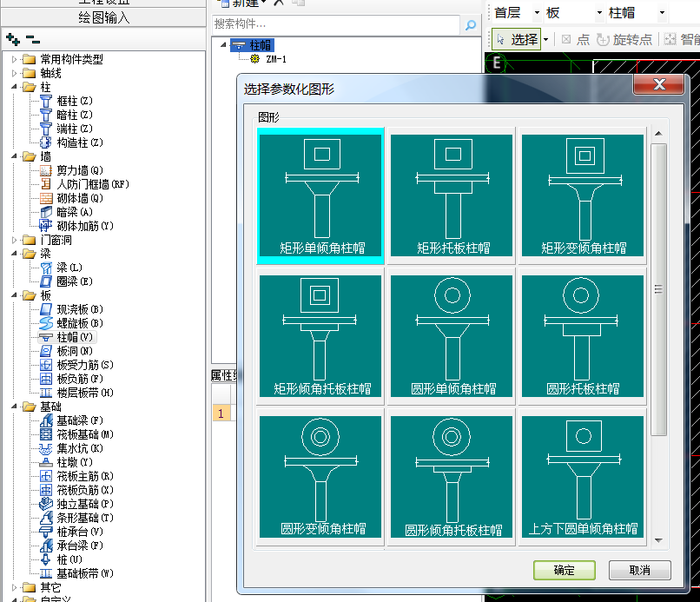Expand the 门窗洞 folder

(14, 240)
